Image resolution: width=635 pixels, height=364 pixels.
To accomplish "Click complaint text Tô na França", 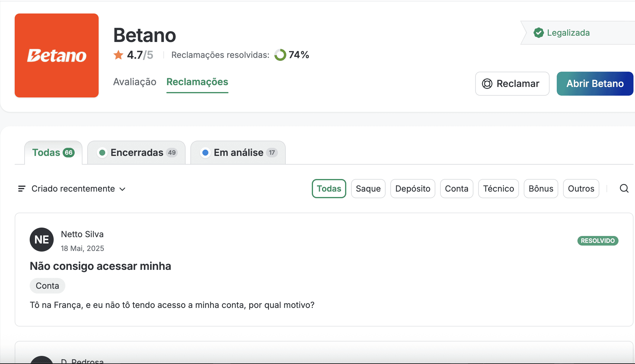I will coord(172,305).
